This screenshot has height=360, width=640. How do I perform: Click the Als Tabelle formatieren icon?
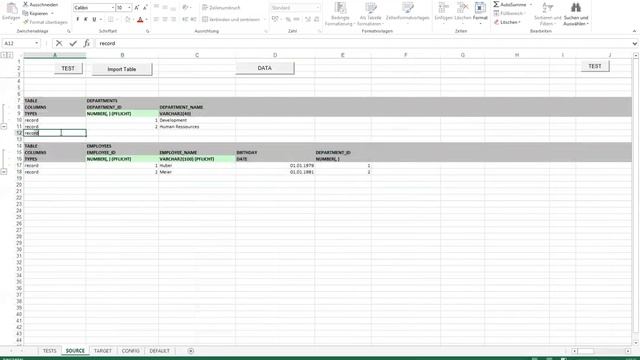point(371,8)
